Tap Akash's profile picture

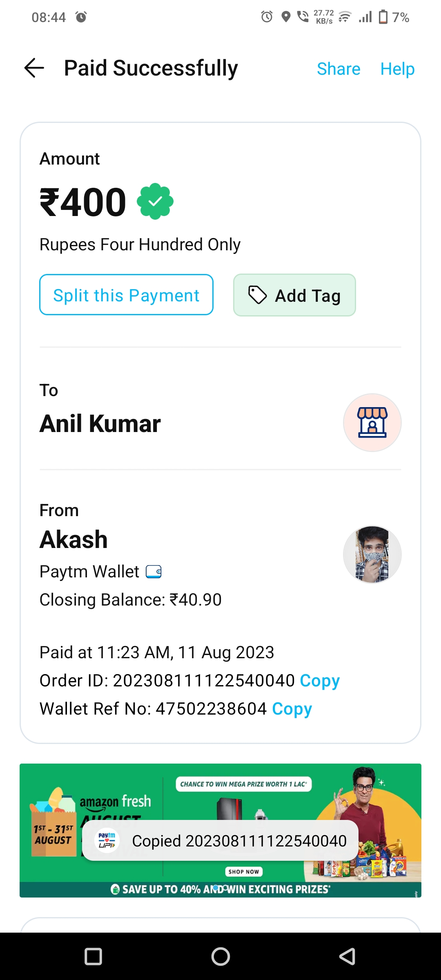coord(372,554)
